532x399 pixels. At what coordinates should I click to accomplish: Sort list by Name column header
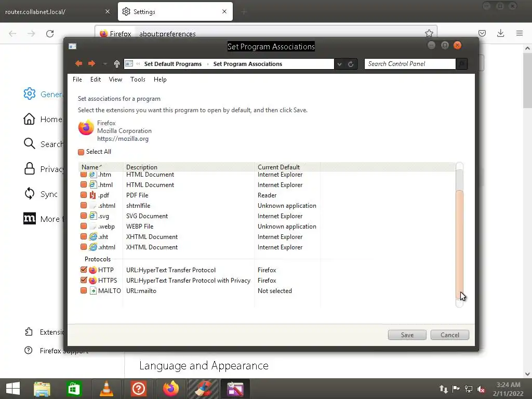pyautogui.click(x=100, y=167)
